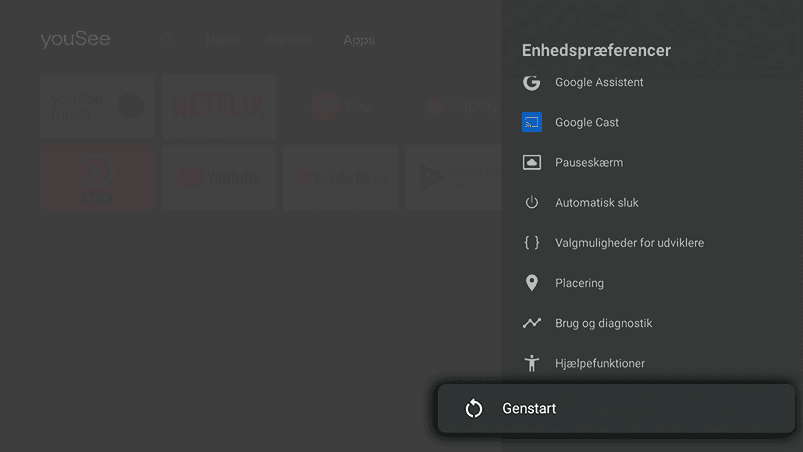Click the Google Cast icon
Image resolution: width=803 pixels, height=452 pixels.
pyautogui.click(x=532, y=123)
